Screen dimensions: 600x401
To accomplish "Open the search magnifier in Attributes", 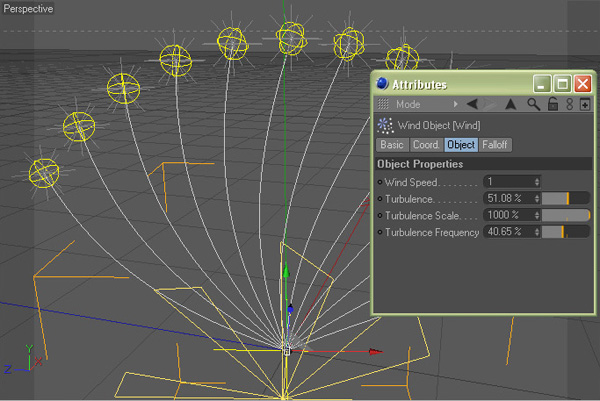I will tap(534, 104).
